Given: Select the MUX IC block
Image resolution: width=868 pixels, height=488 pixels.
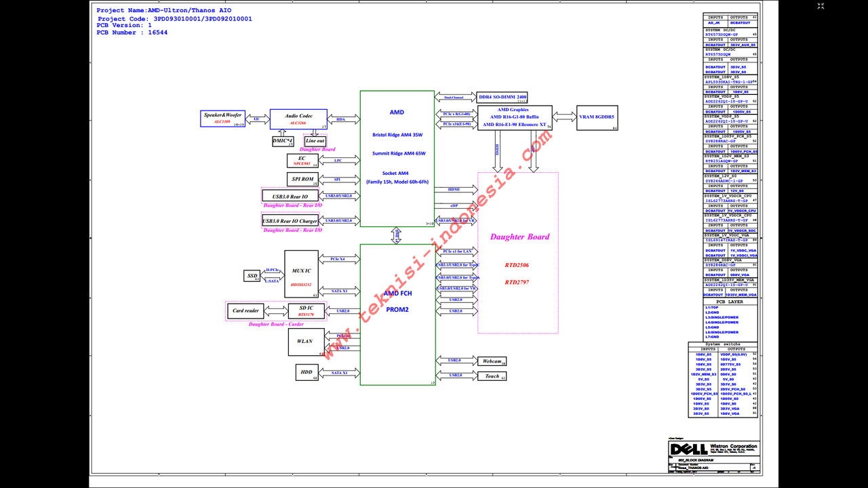Looking at the screenshot, I should point(301,274).
